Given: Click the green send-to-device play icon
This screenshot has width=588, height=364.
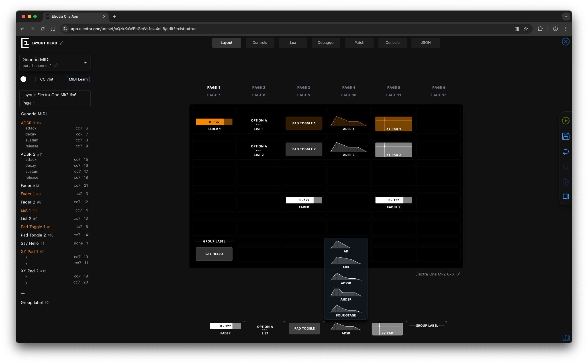Looking at the screenshot, I should tap(565, 121).
